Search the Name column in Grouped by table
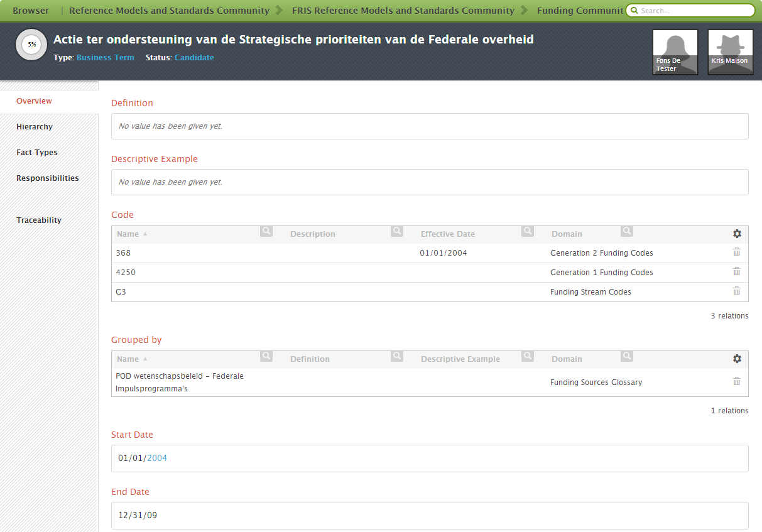Screen dimensions: 762x532 coord(266,356)
